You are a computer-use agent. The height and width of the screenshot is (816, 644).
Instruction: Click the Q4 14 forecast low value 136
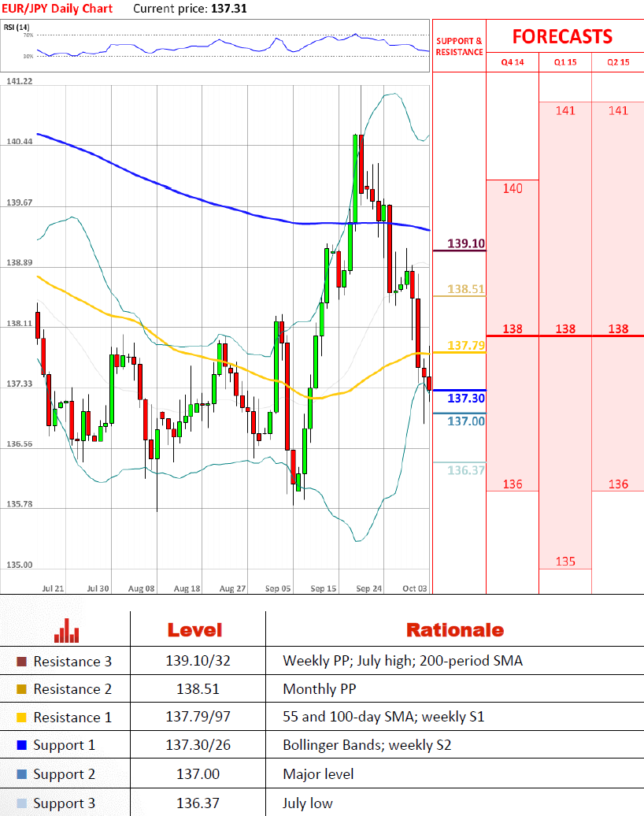(513, 484)
